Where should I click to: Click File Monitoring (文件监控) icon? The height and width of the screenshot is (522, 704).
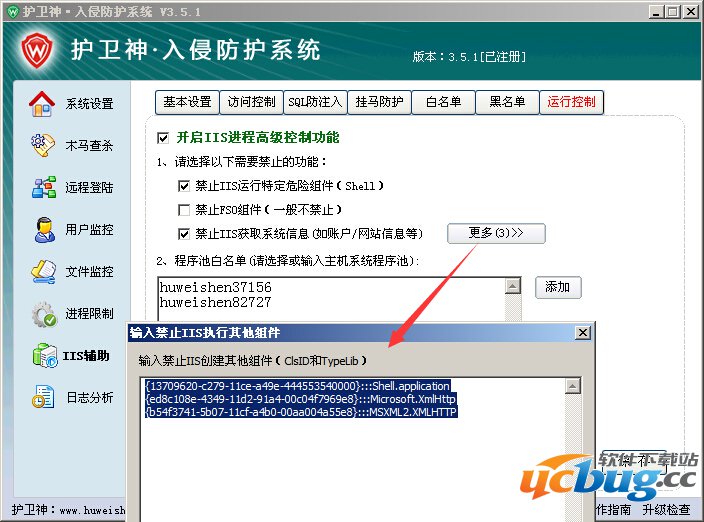[43, 271]
